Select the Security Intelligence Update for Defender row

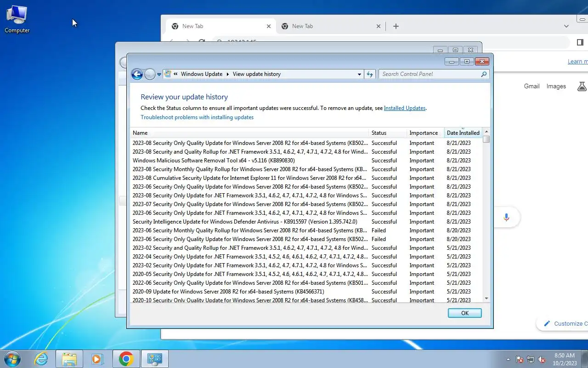[306, 222]
